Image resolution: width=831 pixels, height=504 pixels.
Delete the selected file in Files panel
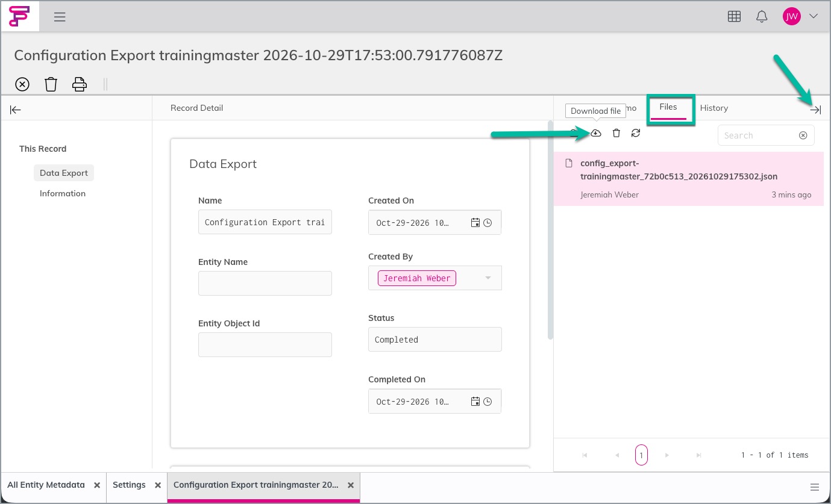(x=616, y=133)
